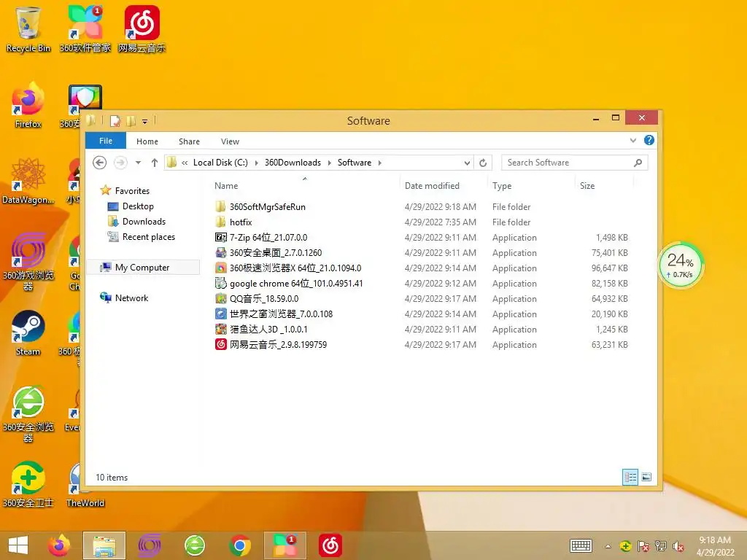This screenshot has width=747, height=560.
Task: Open Explorer help question mark
Action: (649, 140)
